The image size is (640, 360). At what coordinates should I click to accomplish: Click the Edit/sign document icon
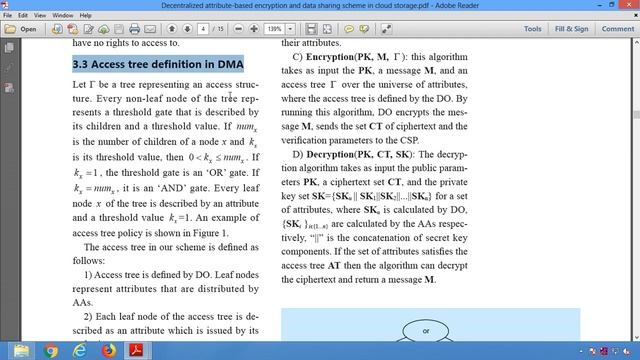click(88, 29)
